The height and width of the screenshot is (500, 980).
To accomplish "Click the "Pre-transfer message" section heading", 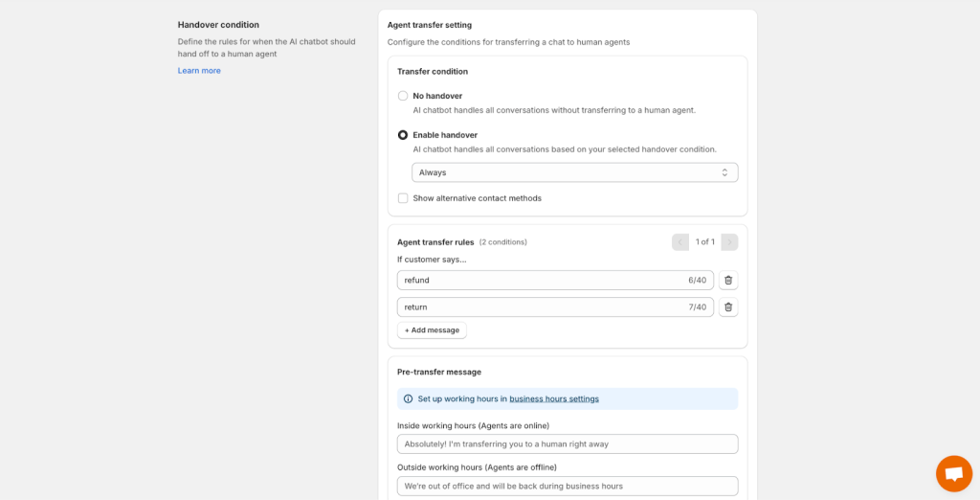I will [439, 372].
